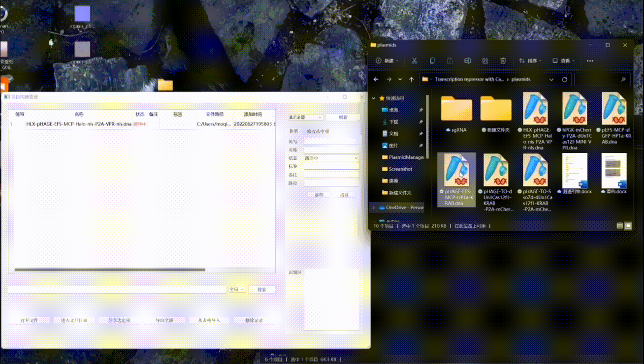Select the 重构.docx document thumbnail

[614, 171]
